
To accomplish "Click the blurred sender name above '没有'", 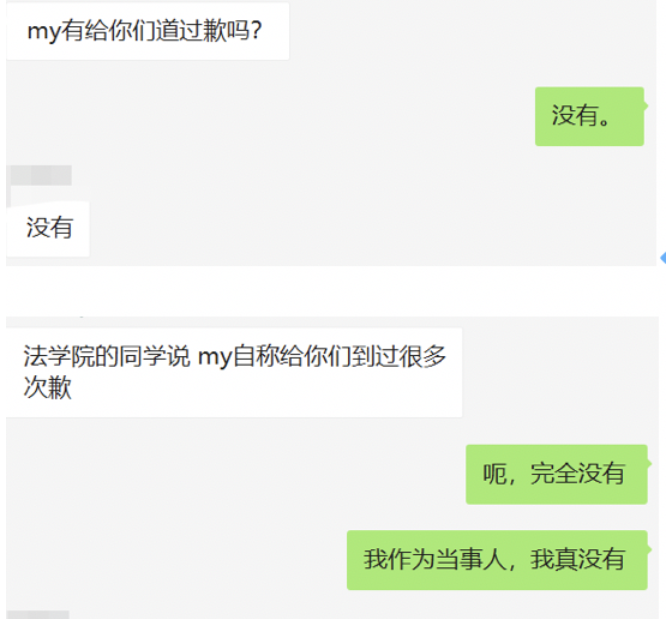I will point(41,175).
